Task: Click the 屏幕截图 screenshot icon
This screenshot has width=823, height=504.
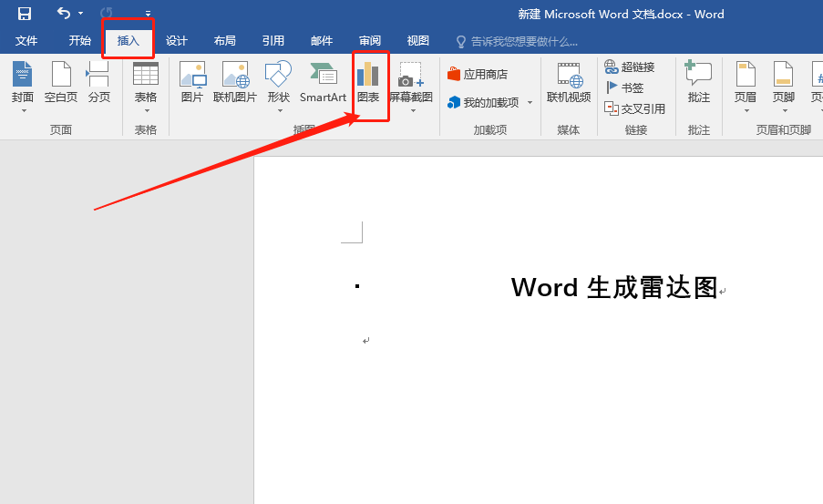Action: pos(411,75)
